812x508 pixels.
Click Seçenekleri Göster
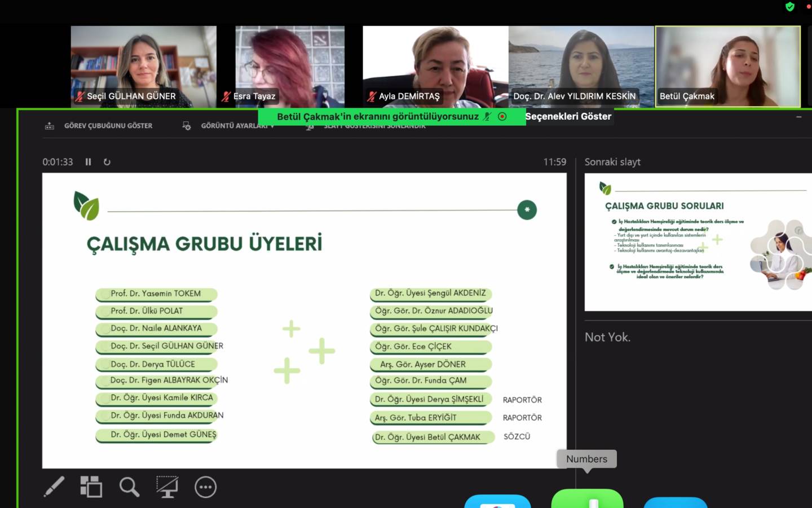568,116
